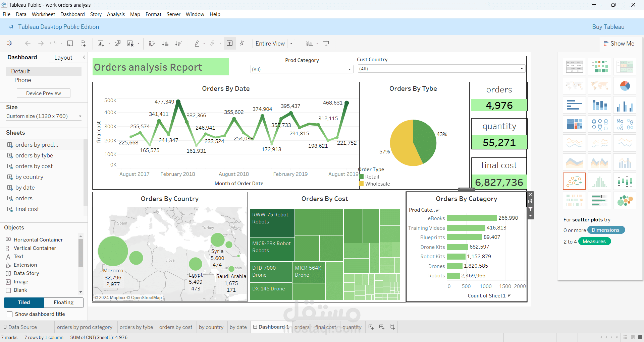Open the dashboard Size dropdown
Screen dimensions: 644x342
pos(79,116)
